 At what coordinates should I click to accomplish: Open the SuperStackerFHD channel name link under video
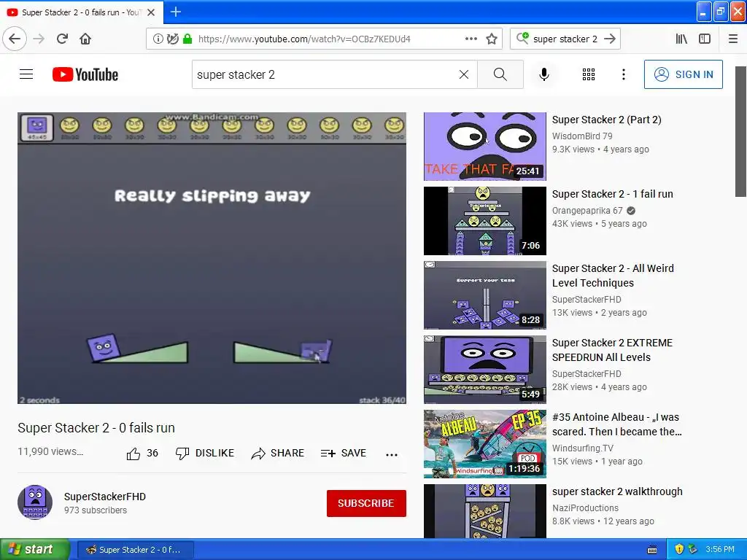pyautogui.click(x=105, y=496)
